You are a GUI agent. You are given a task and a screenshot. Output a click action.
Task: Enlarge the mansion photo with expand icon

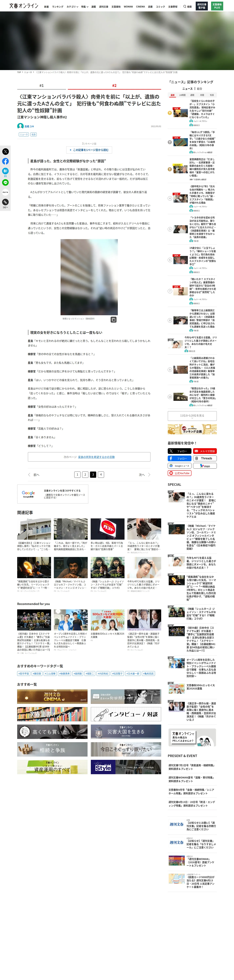[113, 320]
